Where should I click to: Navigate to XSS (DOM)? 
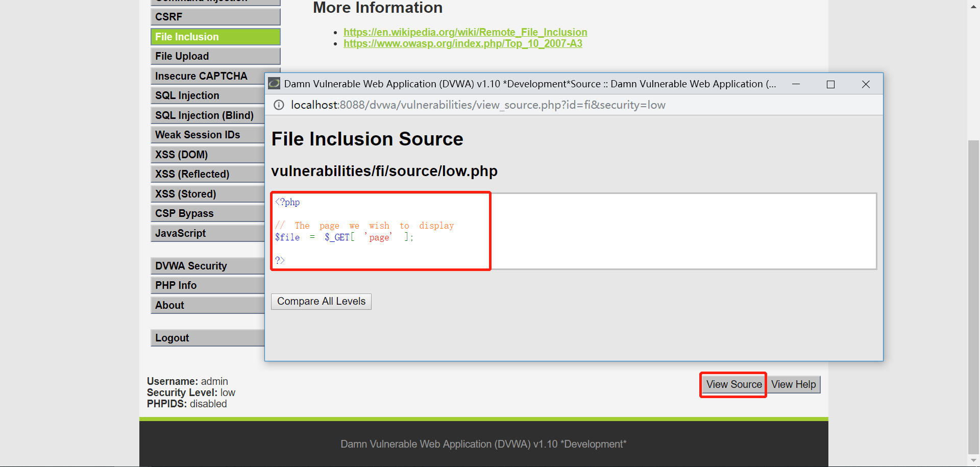pos(208,155)
